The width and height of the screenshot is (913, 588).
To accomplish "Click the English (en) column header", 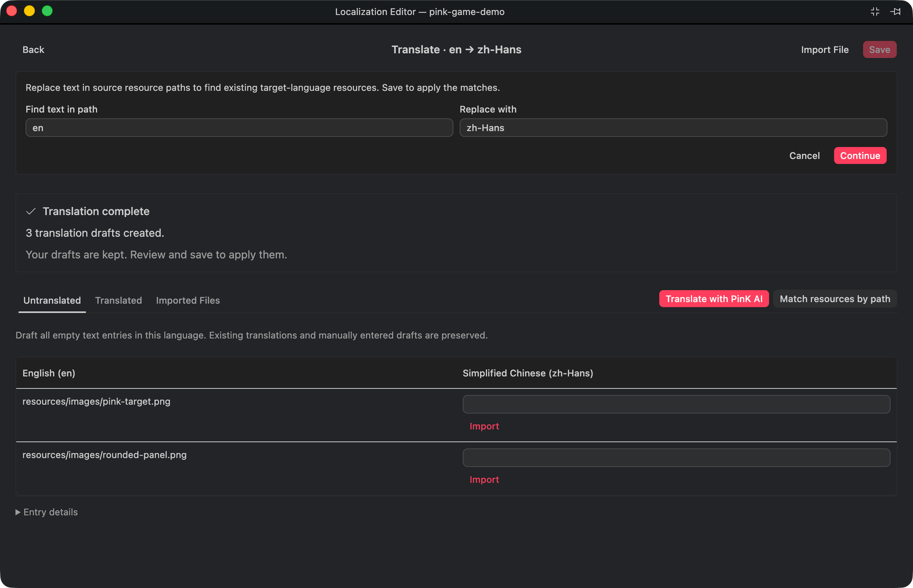I will pos(49,373).
